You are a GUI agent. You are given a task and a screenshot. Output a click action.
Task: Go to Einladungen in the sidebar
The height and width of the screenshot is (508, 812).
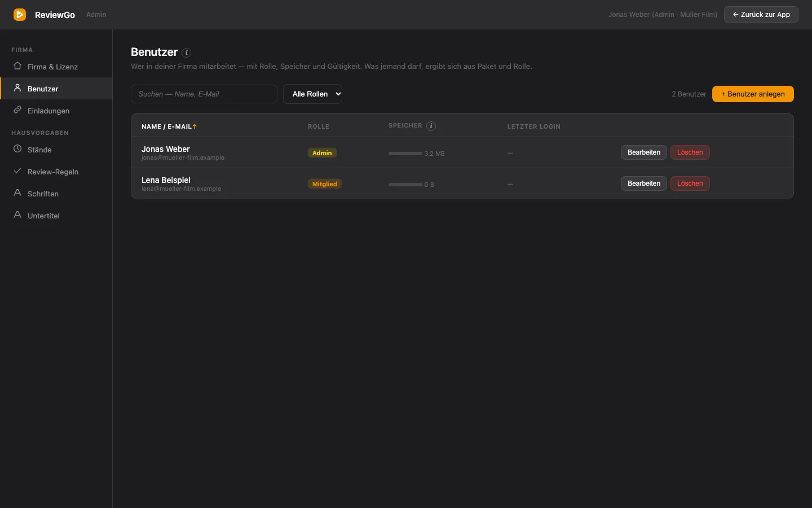click(x=56, y=111)
